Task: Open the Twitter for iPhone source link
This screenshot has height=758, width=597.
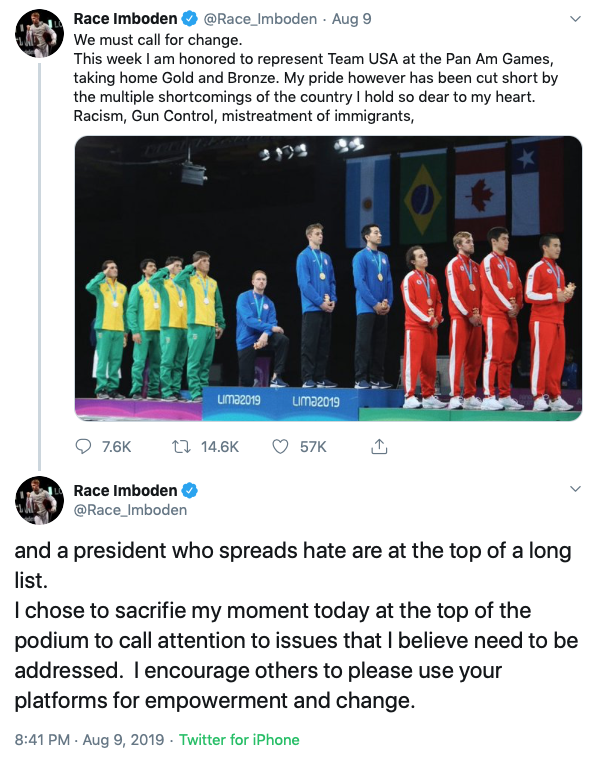Action: [x=239, y=740]
